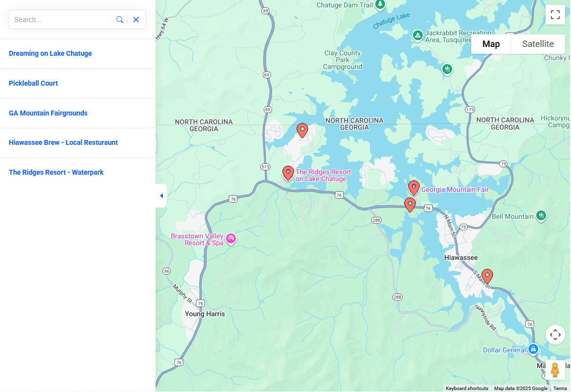This screenshot has height=392, width=571.
Task: Switch to Map view tab
Action: click(x=491, y=44)
